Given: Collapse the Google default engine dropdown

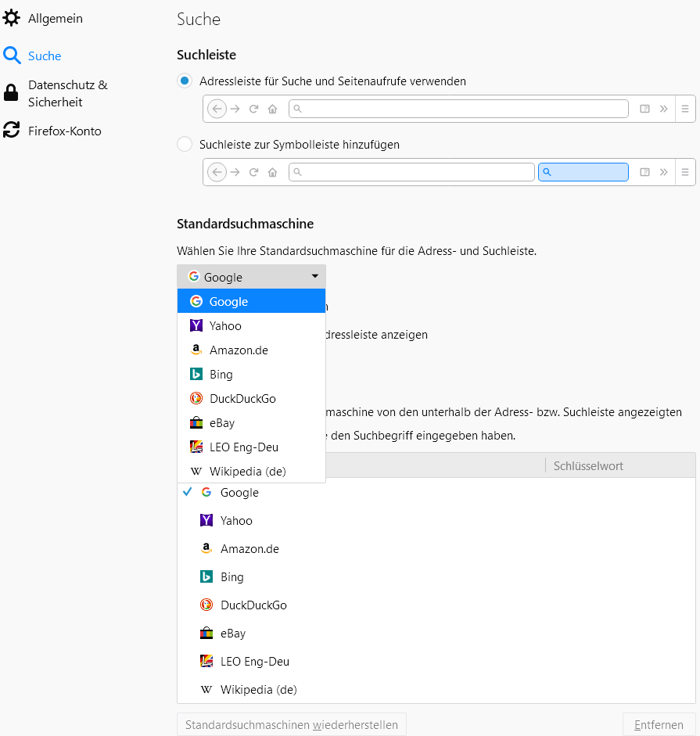Looking at the screenshot, I should click(x=251, y=276).
